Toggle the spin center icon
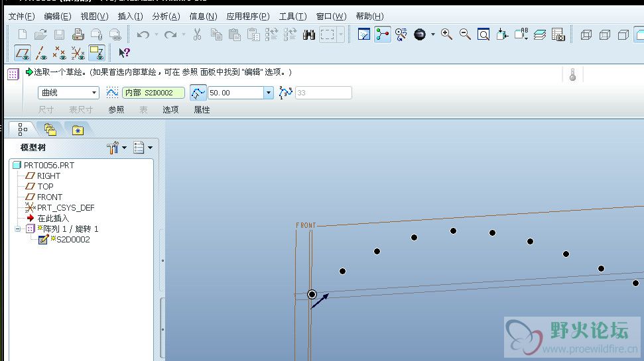This screenshot has width=644, height=361. (x=383, y=34)
